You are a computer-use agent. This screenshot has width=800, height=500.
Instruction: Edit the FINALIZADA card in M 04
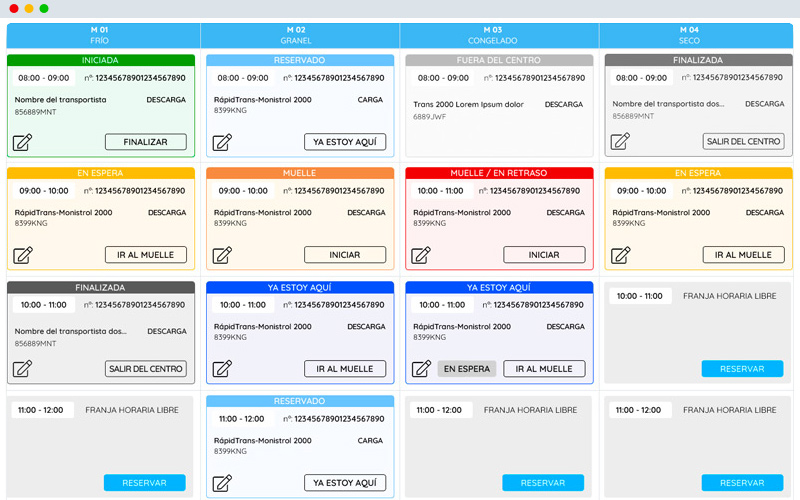[x=620, y=141]
